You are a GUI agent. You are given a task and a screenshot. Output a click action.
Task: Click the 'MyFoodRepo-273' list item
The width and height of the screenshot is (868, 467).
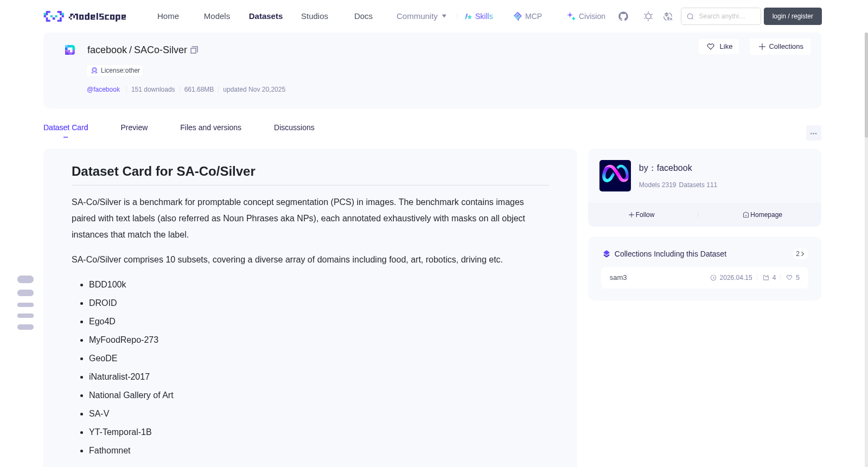point(124,340)
